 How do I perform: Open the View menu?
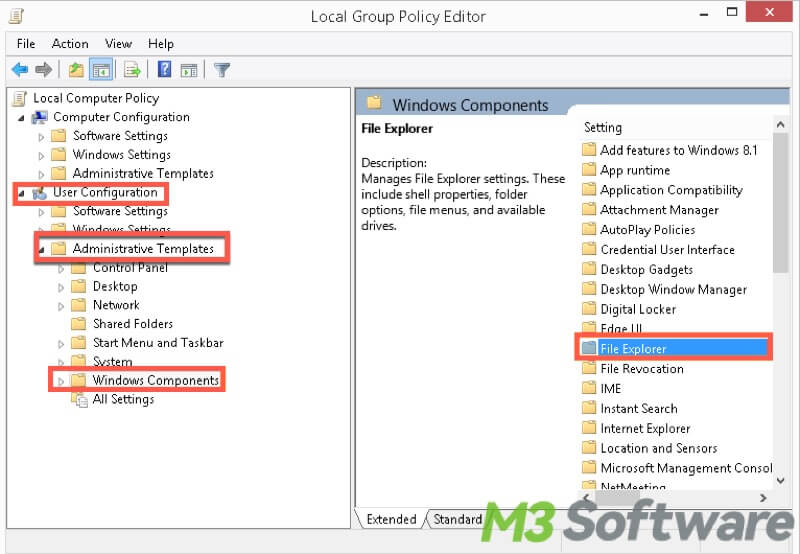[x=118, y=44]
